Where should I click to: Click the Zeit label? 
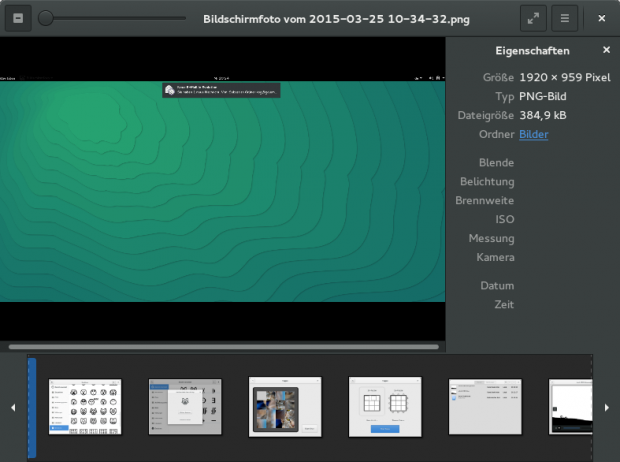(504, 305)
